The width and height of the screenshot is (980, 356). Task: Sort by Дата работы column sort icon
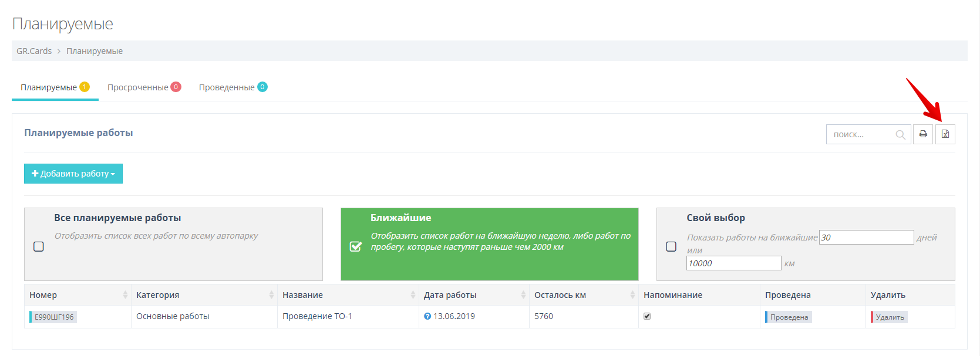(523, 295)
